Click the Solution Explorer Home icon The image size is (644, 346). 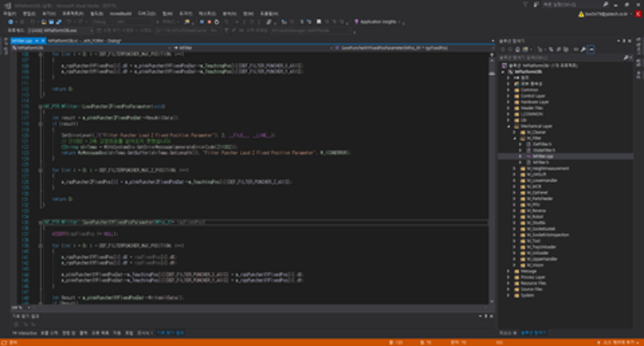(516, 49)
